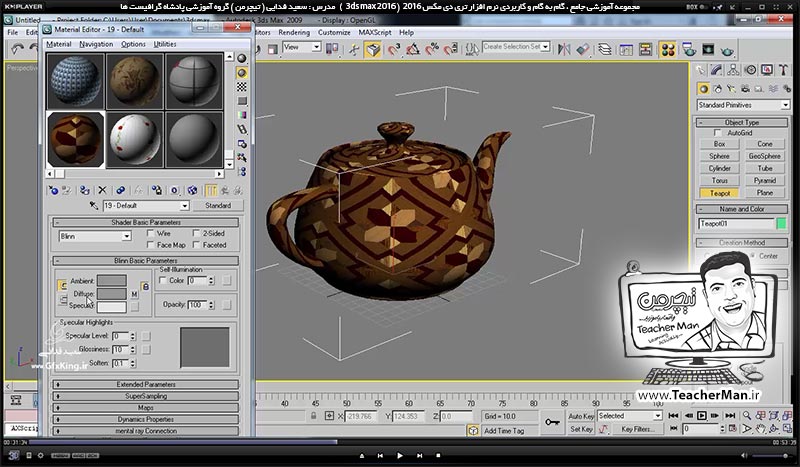Expand the Maps rollout
The height and width of the screenshot is (467, 800).
[145, 408]
